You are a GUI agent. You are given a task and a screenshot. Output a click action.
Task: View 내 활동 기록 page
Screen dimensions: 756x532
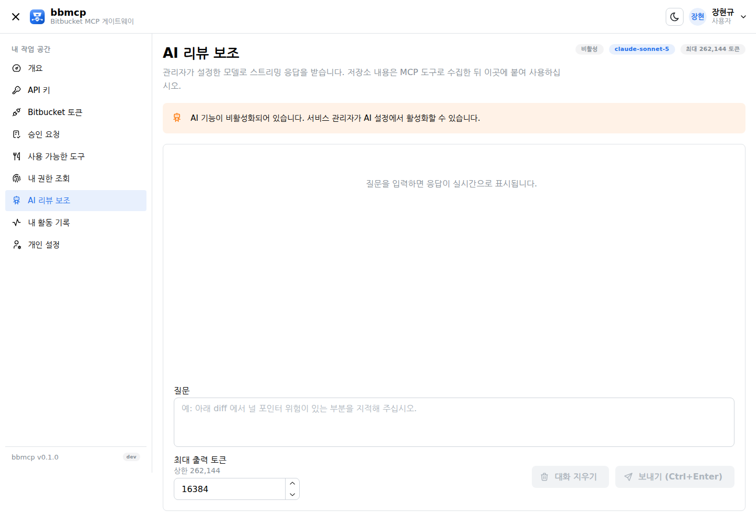pos(76,223)
